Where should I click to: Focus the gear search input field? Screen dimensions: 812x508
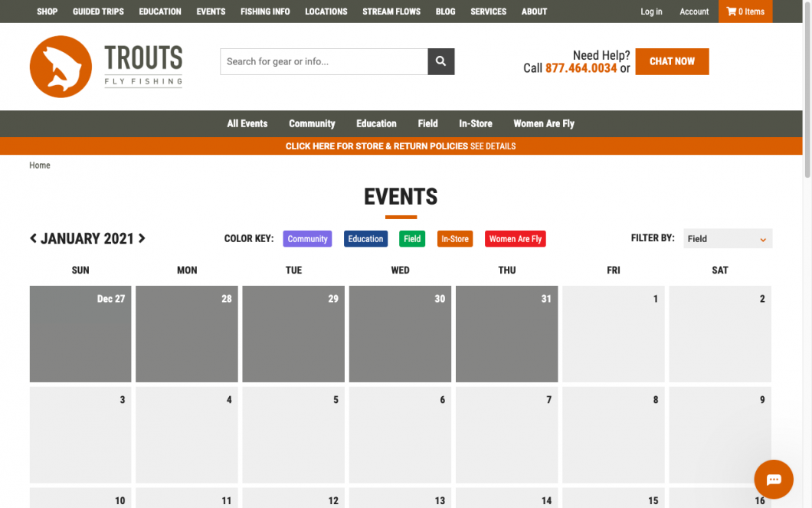[324, 61]
